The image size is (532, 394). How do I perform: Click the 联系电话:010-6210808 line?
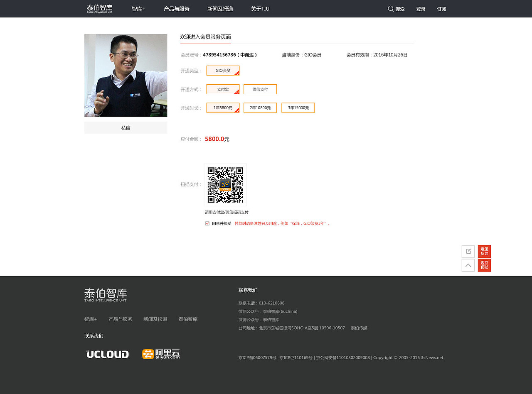click(261, 303)
